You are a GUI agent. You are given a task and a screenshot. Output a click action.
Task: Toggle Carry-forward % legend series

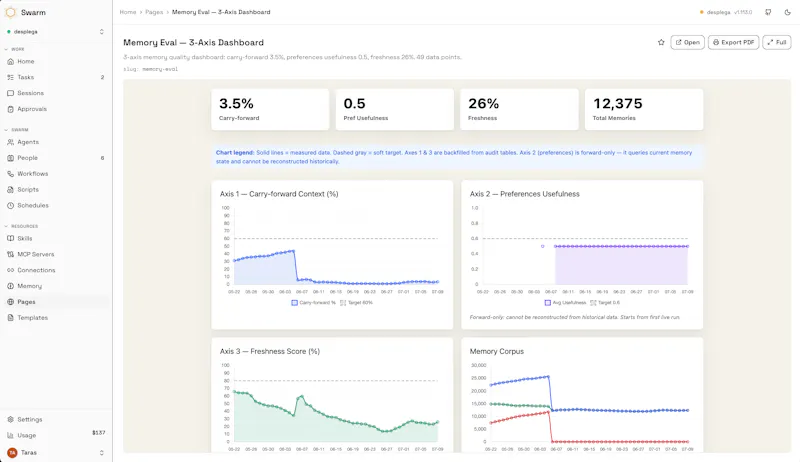pos(313,302)
